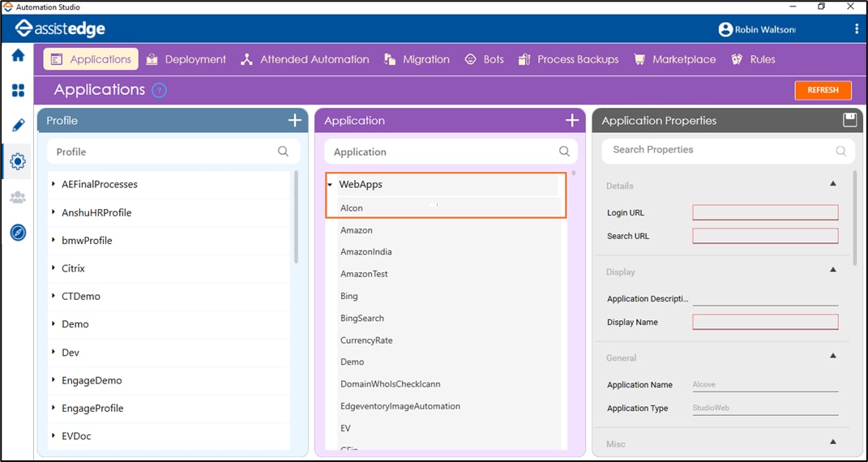Collapse the Display properties section
Image resolution: width=868 pixels, height=462 pixels.
(833, 271)
